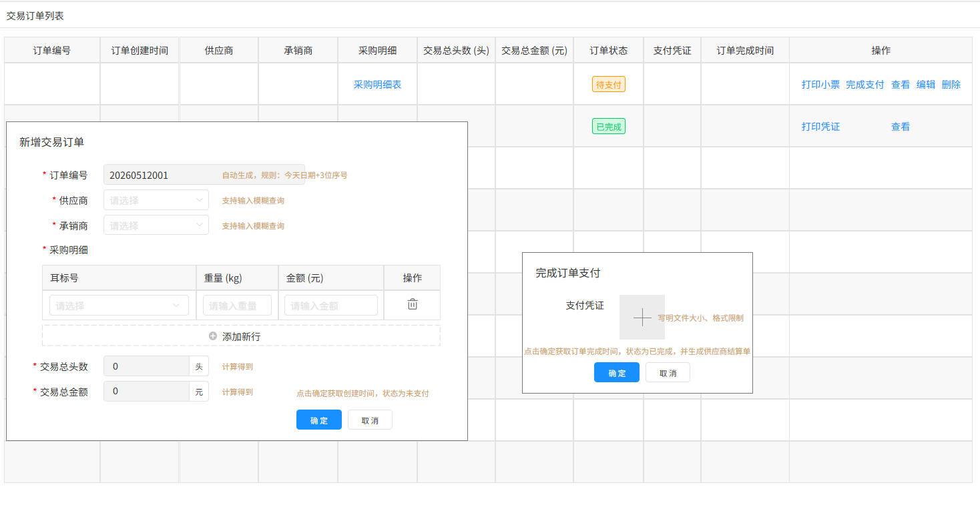980x523 pixels.
Task: Click the 交易总金额 (元) column header
Action: [535, 50]
